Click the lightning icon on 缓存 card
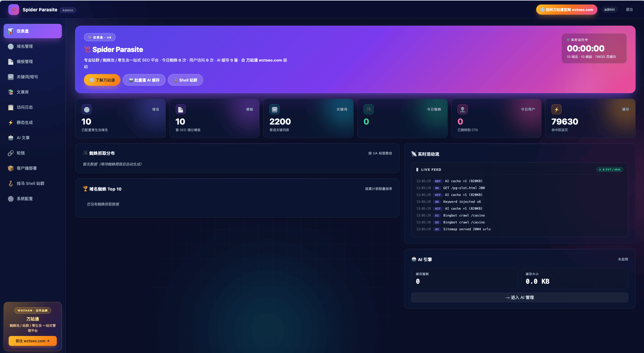Viewport: 644px width, 353px height. point(556,110)
